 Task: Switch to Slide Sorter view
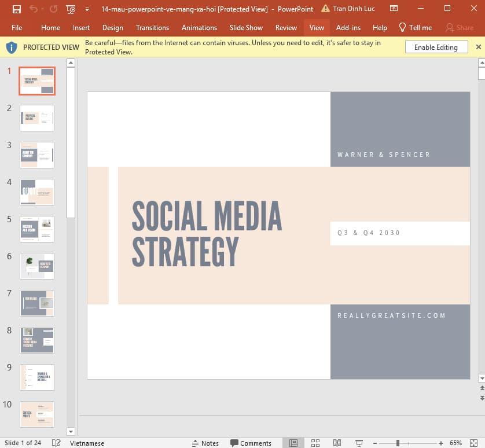[315, 443]
